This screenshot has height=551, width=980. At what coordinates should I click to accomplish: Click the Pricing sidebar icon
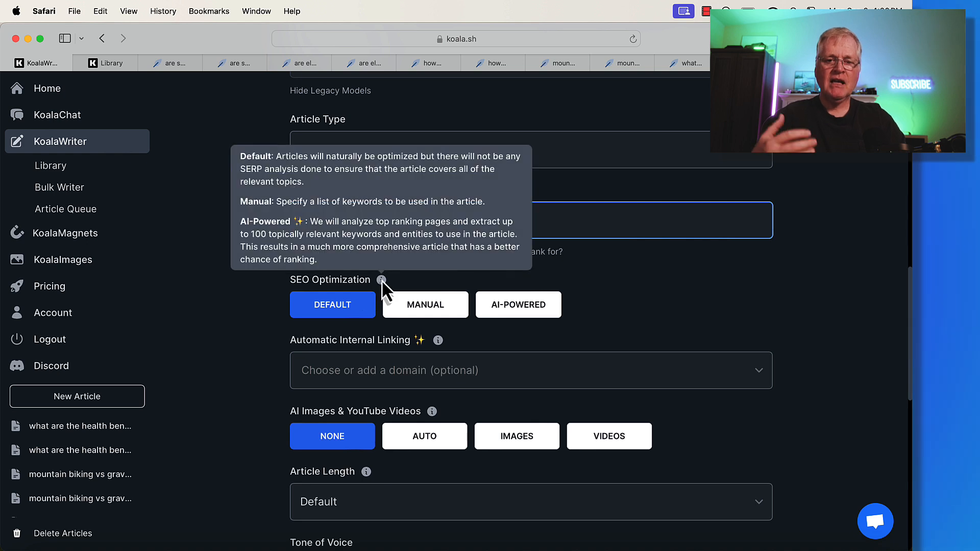click(x=17, y=286)
